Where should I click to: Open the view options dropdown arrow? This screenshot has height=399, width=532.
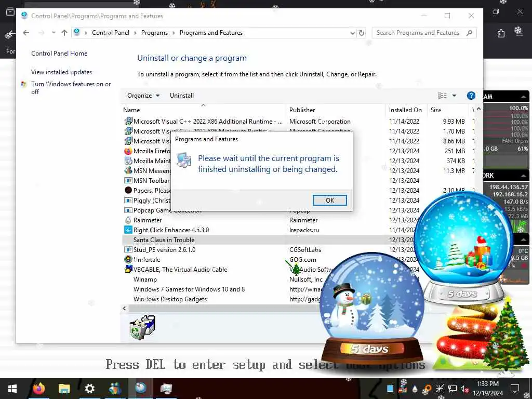click(454, 96)
